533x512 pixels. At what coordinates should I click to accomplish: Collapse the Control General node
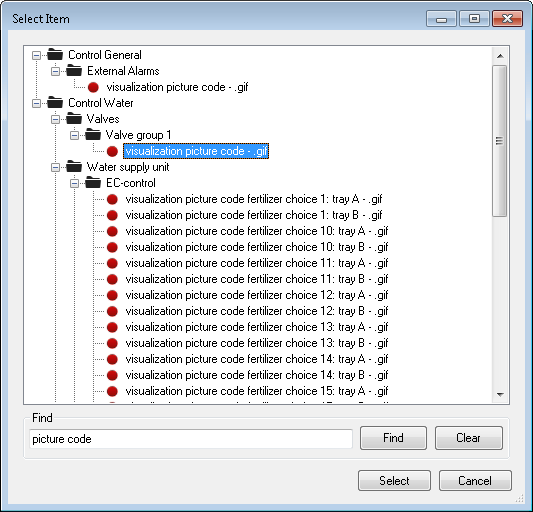(x=36, y=55)
